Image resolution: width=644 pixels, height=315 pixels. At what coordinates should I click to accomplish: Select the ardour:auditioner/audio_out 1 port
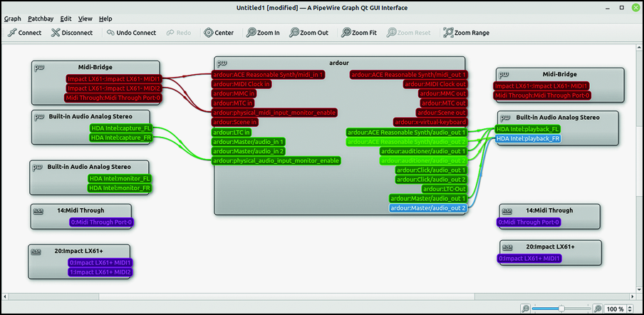pos(425,151)
